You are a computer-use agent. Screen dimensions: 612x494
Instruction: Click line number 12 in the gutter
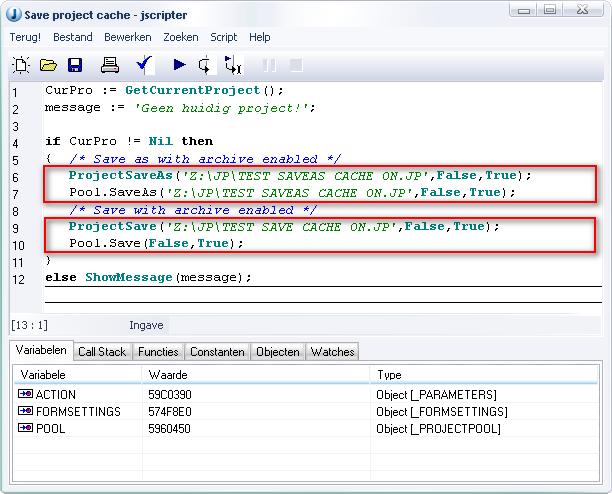pyautogui.click(x=18, y=279)
